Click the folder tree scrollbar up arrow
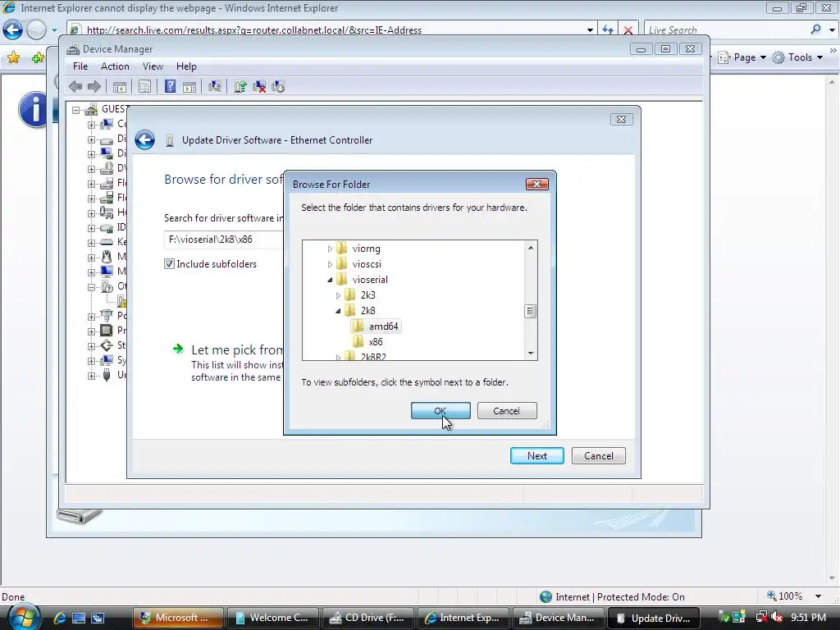 531,248
